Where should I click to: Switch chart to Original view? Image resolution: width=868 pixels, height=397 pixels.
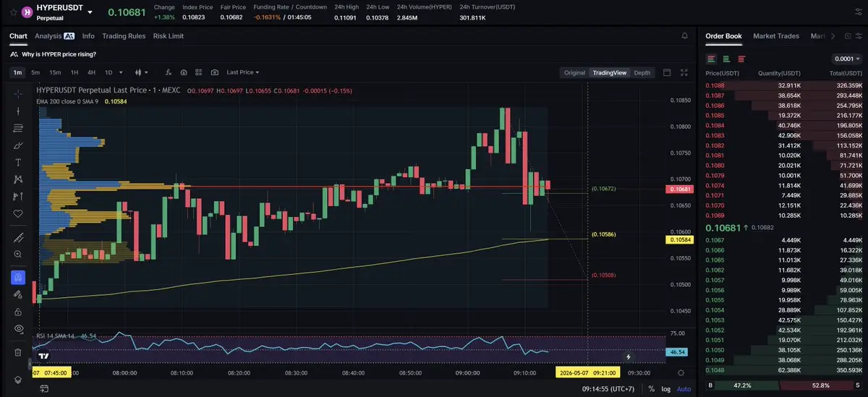[574, 72]
